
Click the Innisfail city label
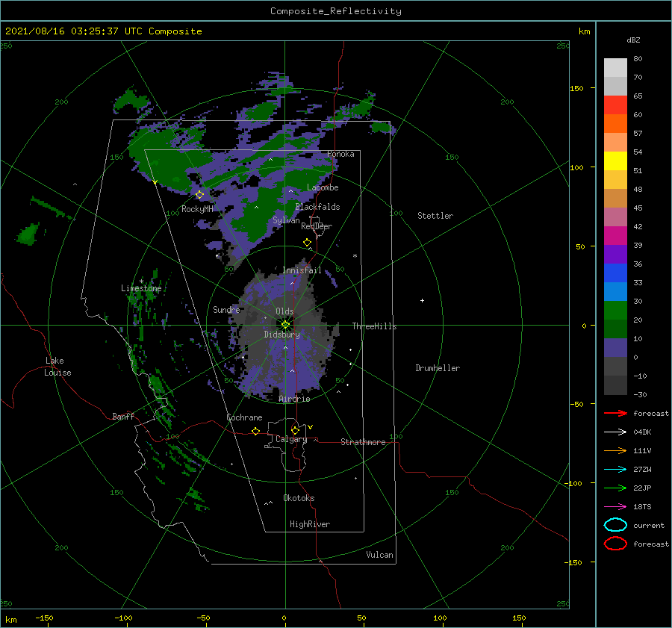click(302, 270)
